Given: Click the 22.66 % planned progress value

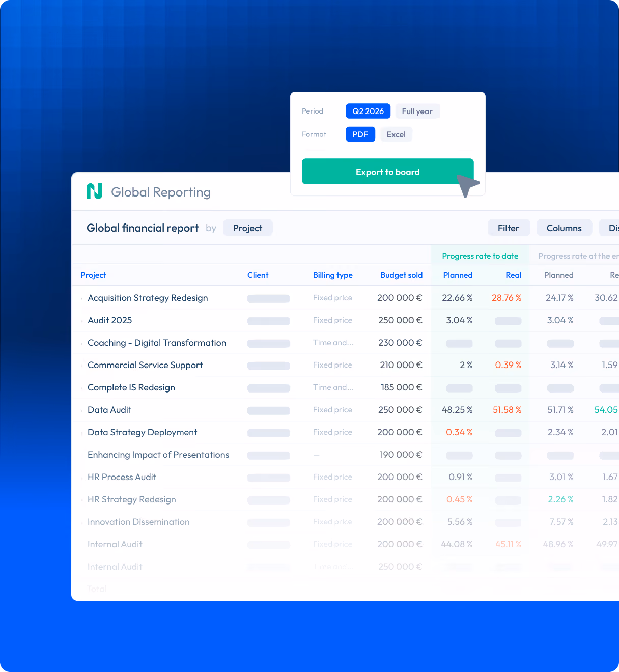Looking at the screenshot, I should click(x=457, y=298).
